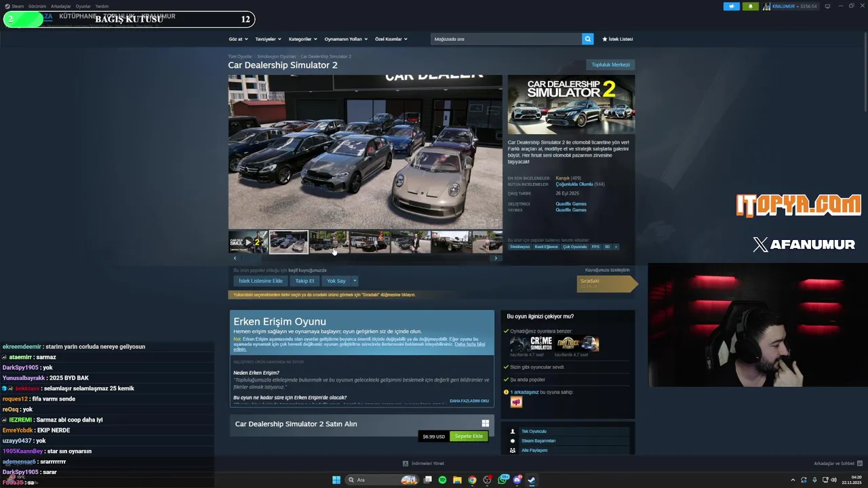This screenshot has width=868, height=488.
Task: Click the Tek Oyunculu feature icon
Action: point(513,431)
